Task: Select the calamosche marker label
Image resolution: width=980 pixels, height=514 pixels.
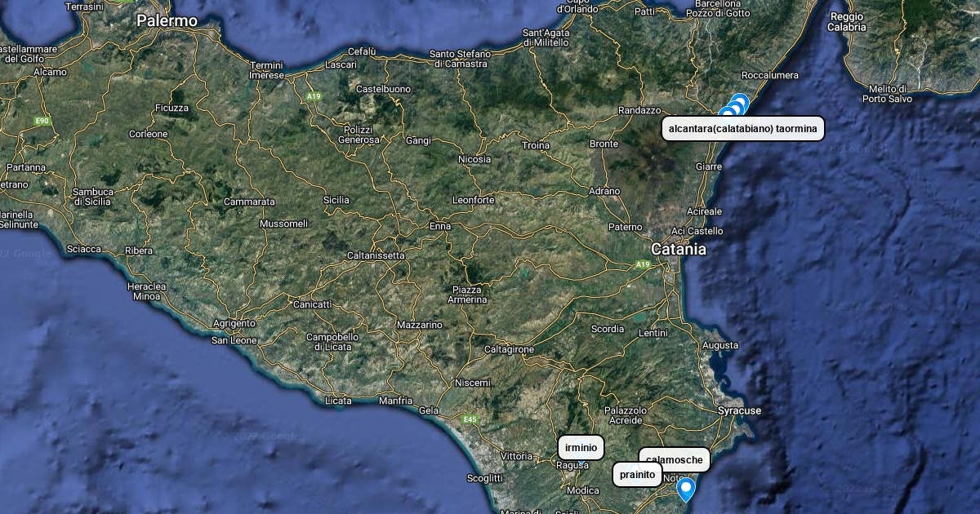Action: coord(675,459)
